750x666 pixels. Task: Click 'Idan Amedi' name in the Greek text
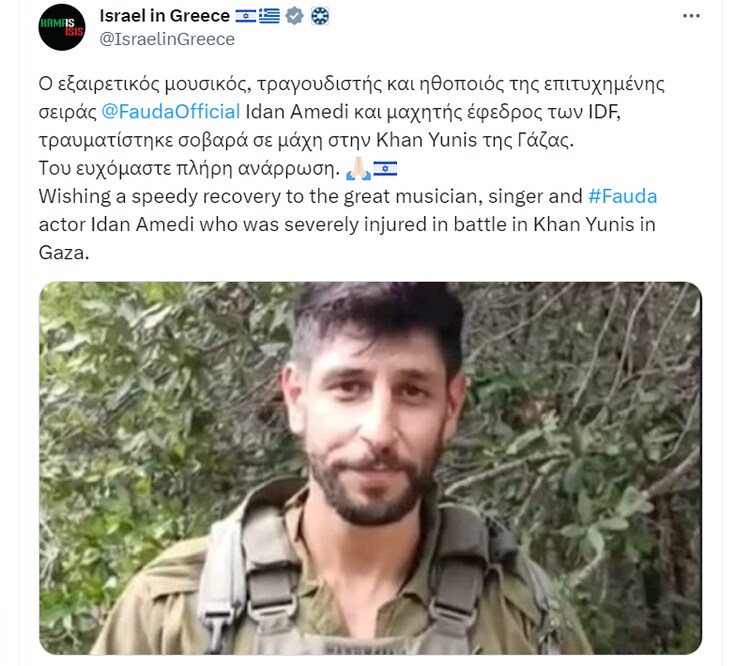tap(297, 111)
